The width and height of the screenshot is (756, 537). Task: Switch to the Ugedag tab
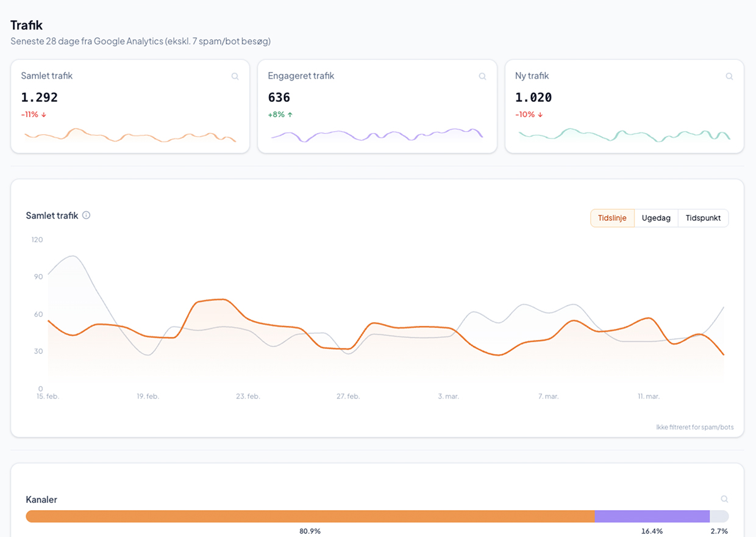(656, 218)
